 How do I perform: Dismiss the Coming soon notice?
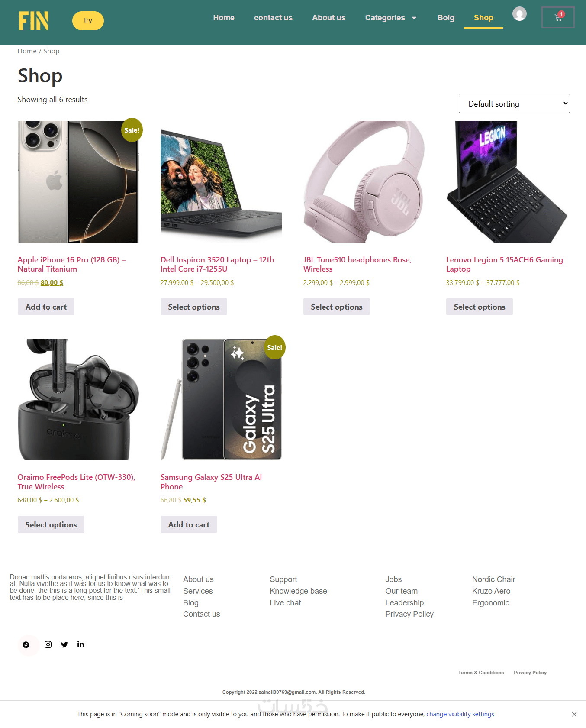(574, 714)
